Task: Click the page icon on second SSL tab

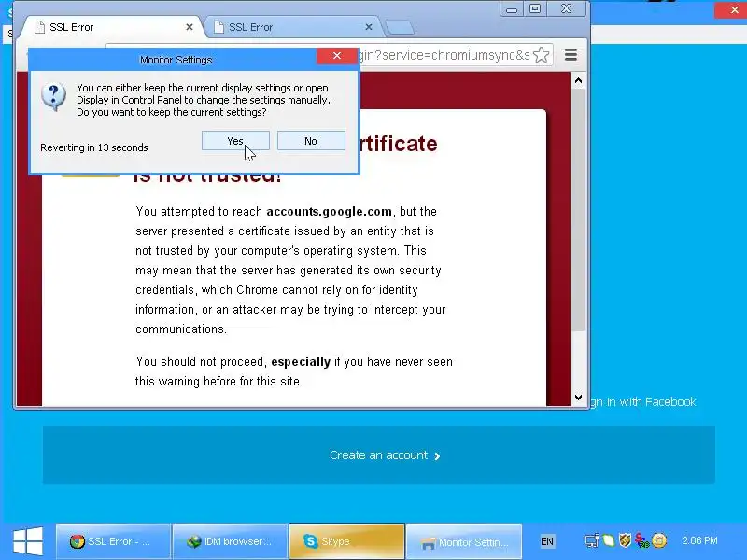Action: (218, 27)
